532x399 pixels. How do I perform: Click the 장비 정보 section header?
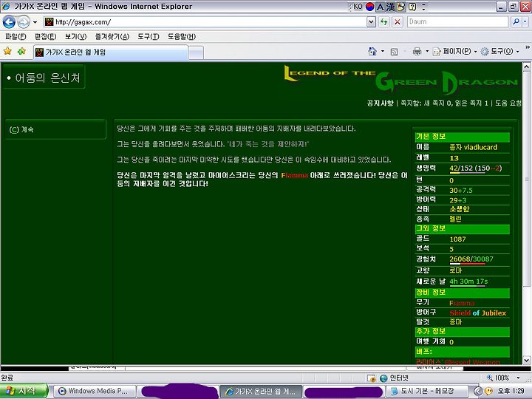pyautogui.click(x=462, y=293)
